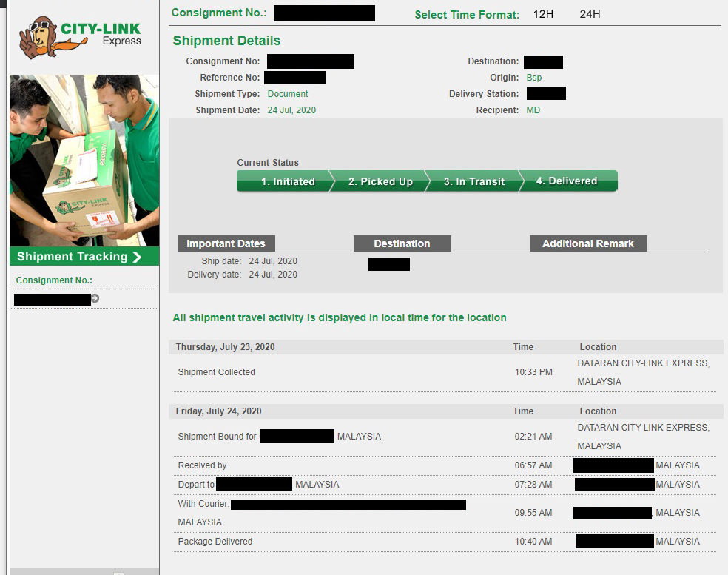Click the Shipment Tracking chevron arrow

137,257
